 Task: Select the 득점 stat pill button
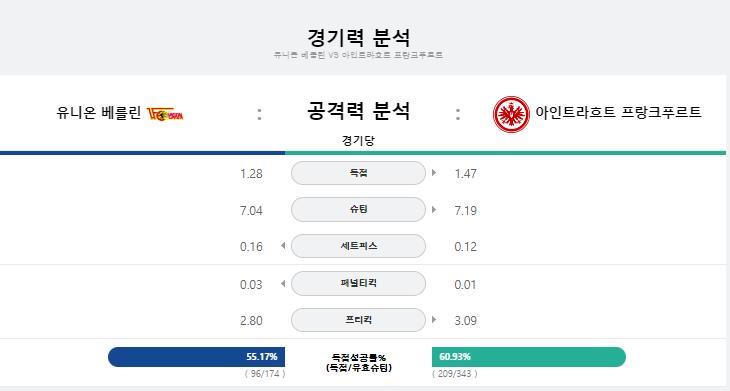point(358,173)
